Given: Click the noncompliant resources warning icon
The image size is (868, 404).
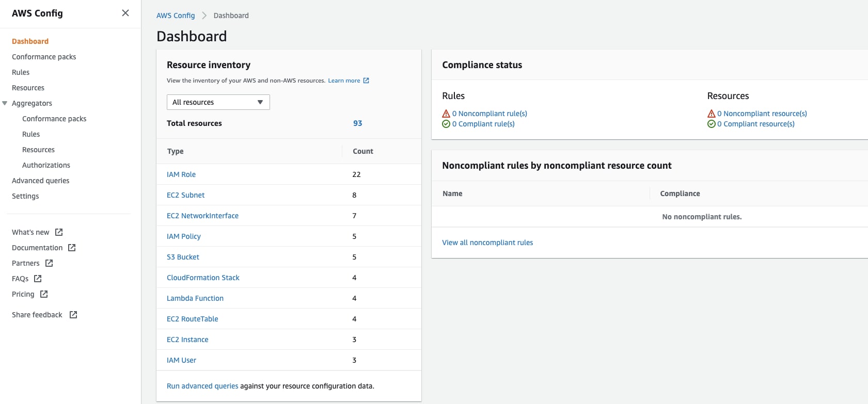Looking at the screenshot, I should [x=712, y=114].
